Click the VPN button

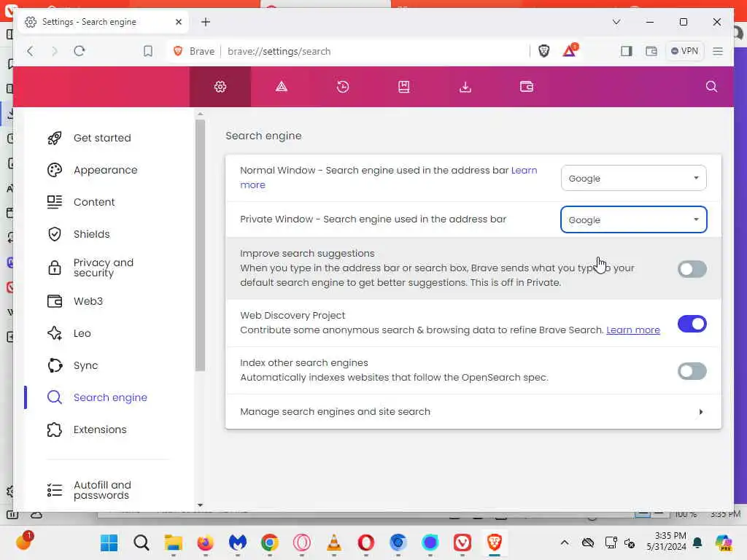pyautogui.click(x=684, y=51)
